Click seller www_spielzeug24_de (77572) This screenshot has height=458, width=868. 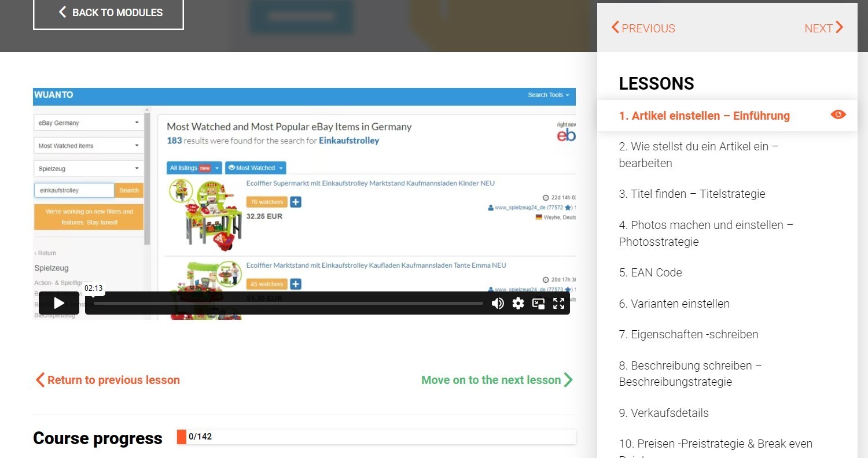coord(531,207)
